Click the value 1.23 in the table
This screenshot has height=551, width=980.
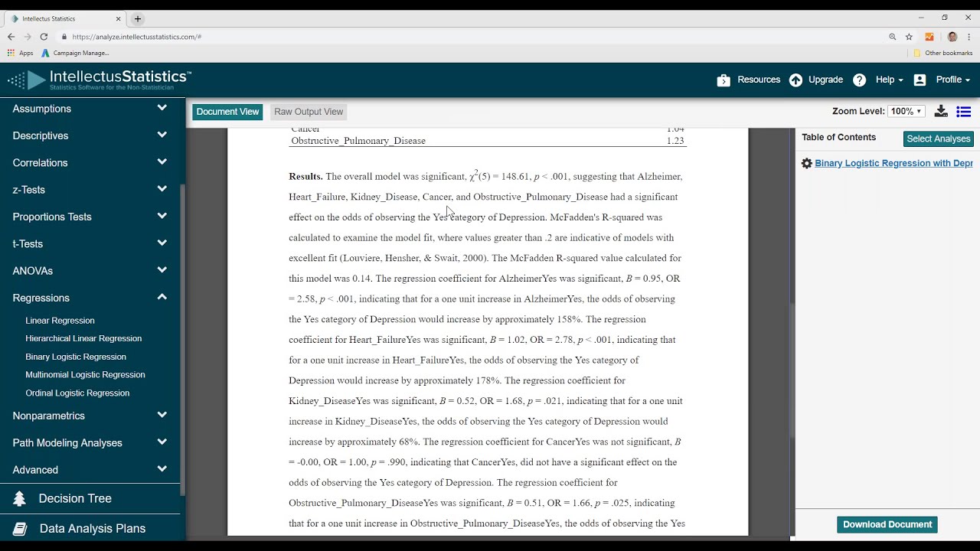point(675,141)
